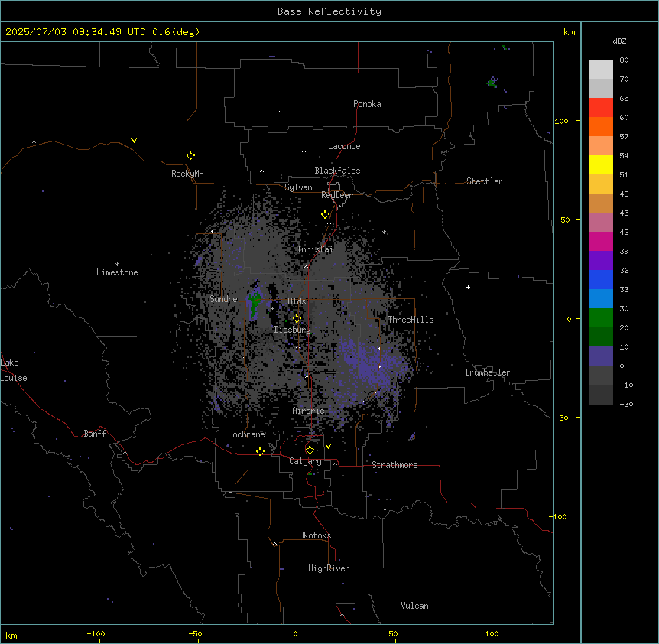The image size is (659, 644).
Task: Click the Lake Louise label
Action: click(x=14, y=370)
